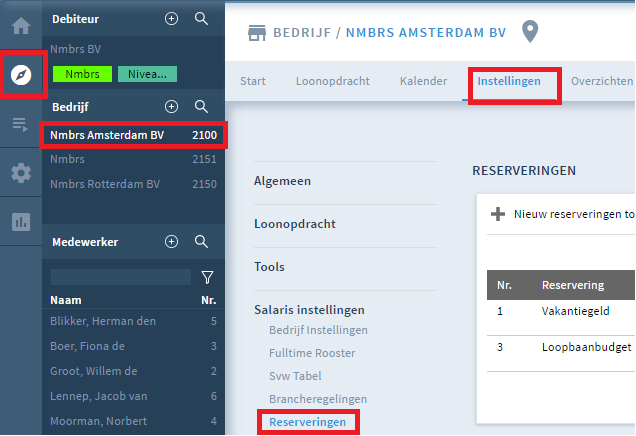This screenshot has height=436, width=636.
Task: Switch to the Instellingen tab
Action: coord(509,81)
